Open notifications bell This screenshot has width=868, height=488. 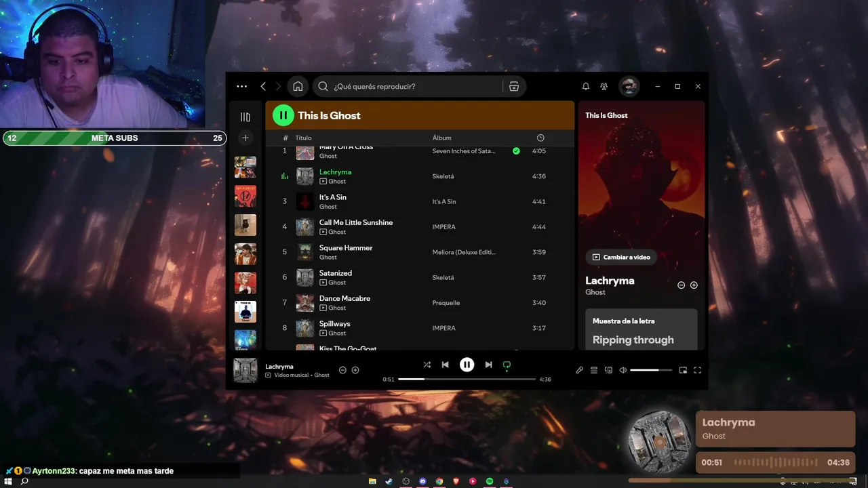coord(586,86)
